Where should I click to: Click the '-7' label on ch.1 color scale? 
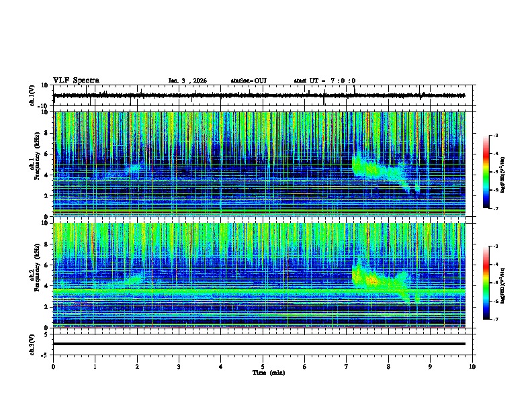[x=495, y=208]
